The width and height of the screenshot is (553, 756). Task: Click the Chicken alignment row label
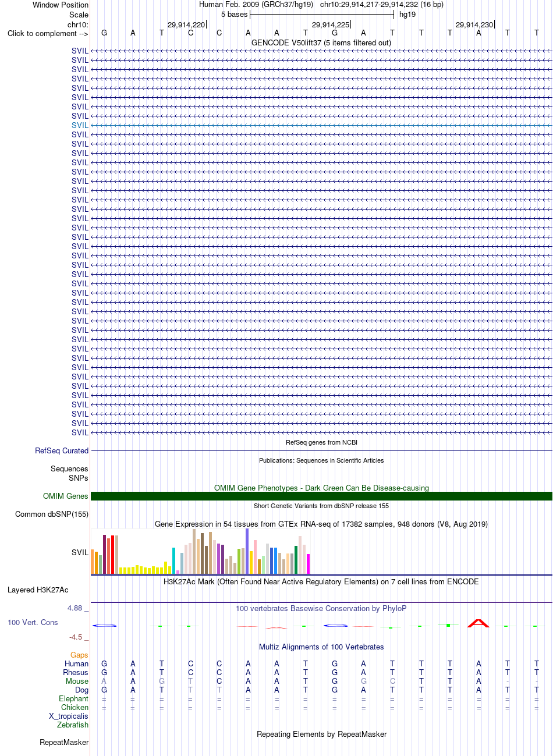click(75, 707)
